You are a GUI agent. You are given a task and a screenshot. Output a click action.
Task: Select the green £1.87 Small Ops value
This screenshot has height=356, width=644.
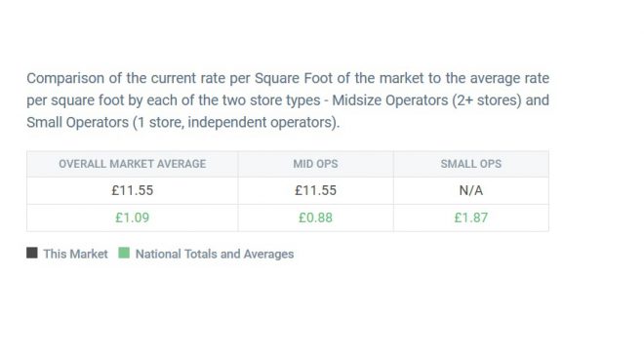tap(471, 218)
